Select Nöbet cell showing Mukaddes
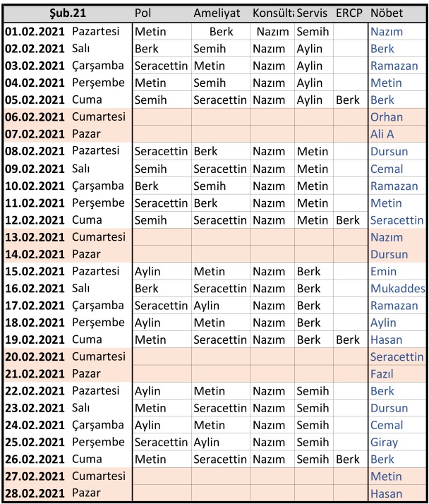429x504 pixels. click(x=397, y=288)
